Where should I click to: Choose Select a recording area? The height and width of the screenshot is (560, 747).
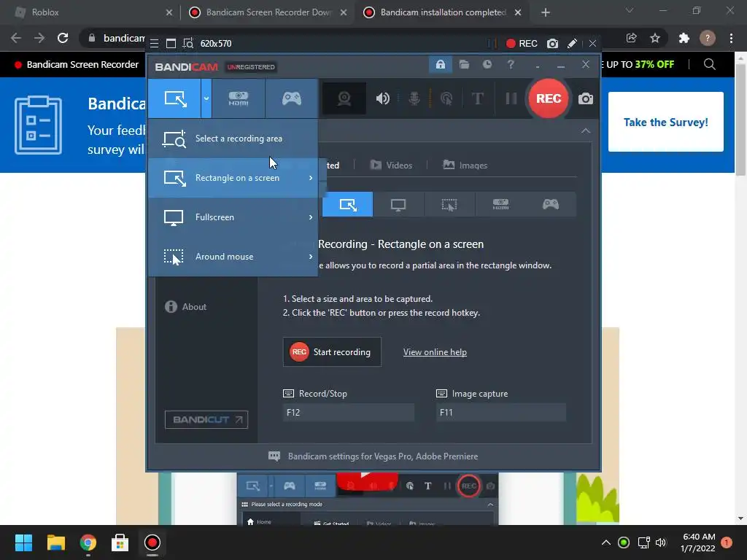(x=233, y=139)
